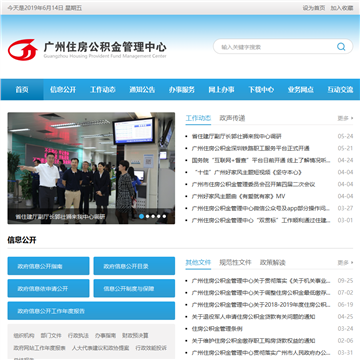
Task: Open the 04-24 news about 互联网+督查 platform
Action: [x=261, y=160]
